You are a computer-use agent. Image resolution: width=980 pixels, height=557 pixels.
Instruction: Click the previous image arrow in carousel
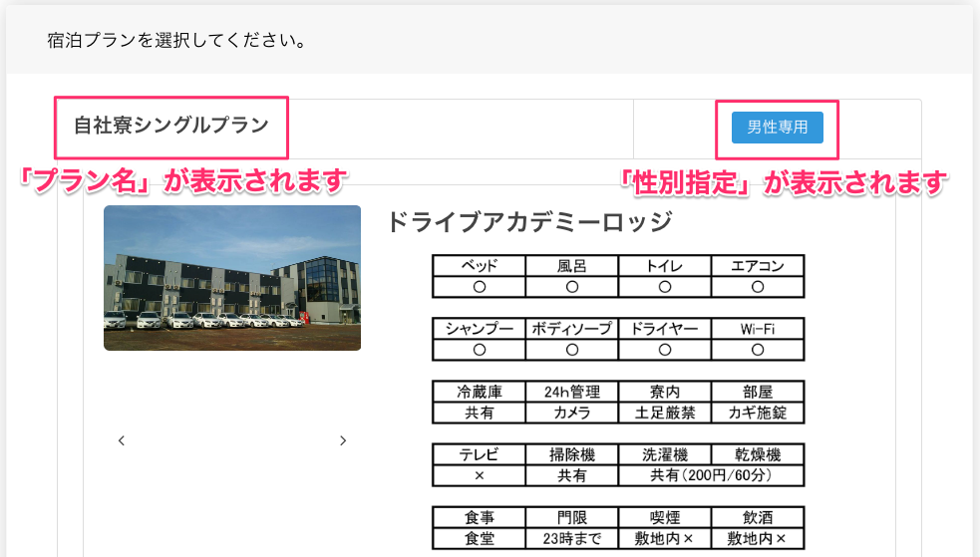[x=122, y=440]
